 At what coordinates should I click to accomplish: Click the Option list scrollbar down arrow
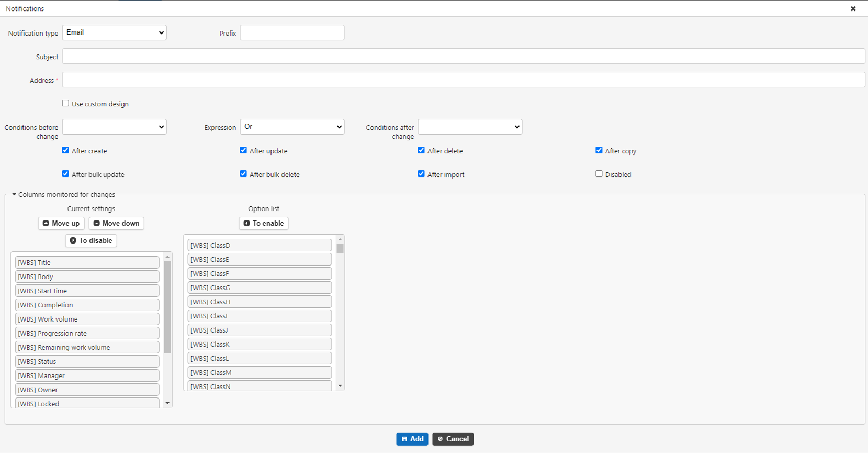point(340,386)
